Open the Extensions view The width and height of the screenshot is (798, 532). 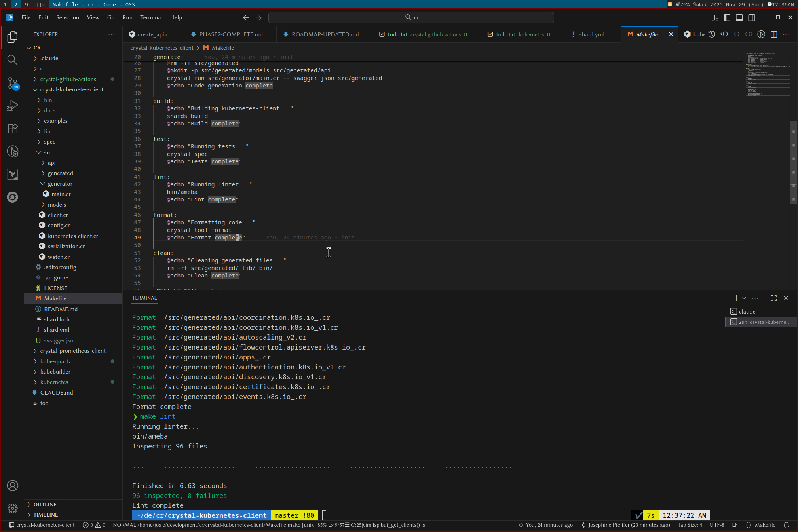pyautogui.click(x=12, y=129)
